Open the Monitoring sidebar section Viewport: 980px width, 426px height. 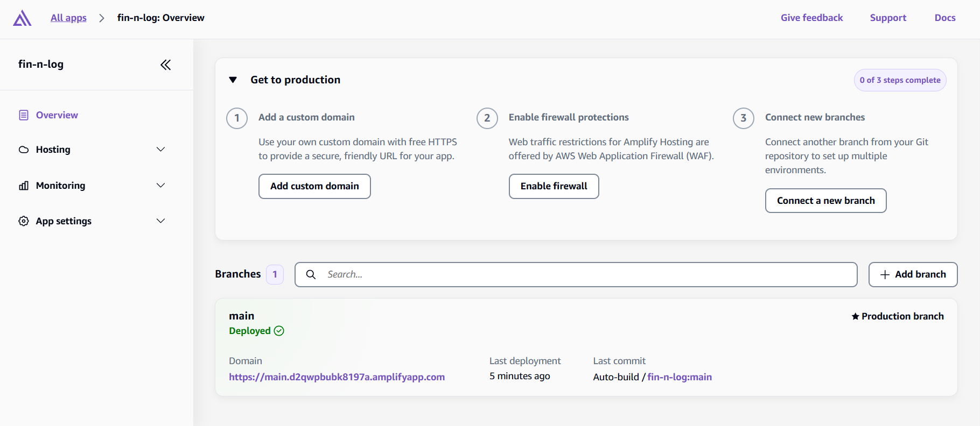tap(60, 186)
